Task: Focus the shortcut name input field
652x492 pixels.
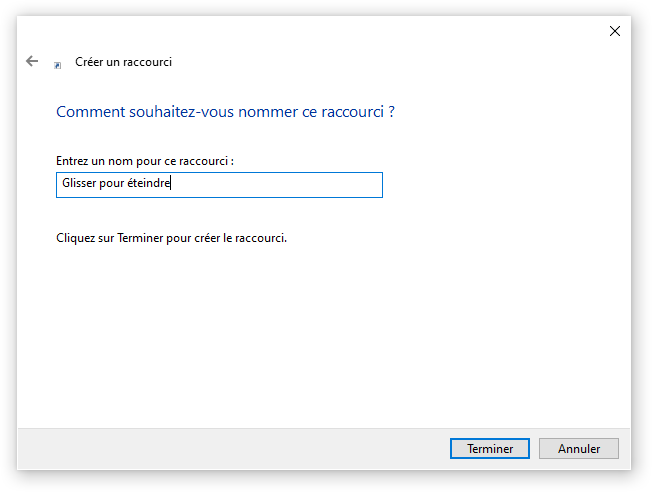Action: (x=219, y=185)
